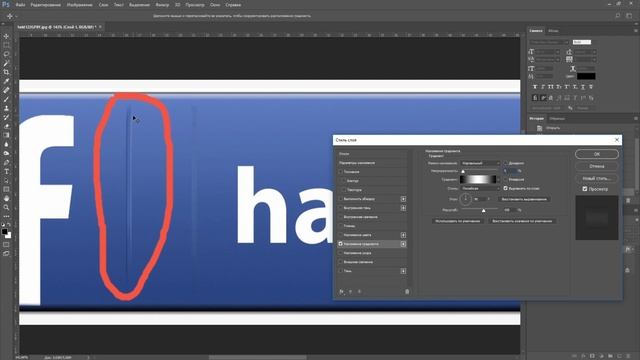Viewport: 640px width, 360px height.
Task: Enable the Наложение цвета effect checkbox
Action: [x=340, y=235]
